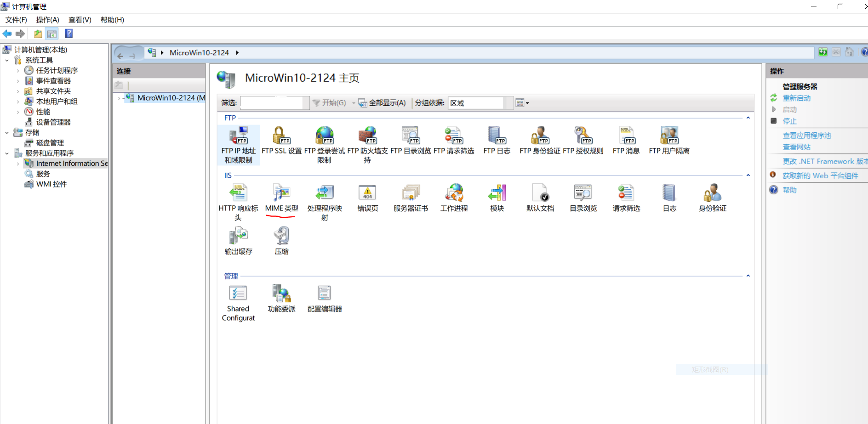Open IIS 目录浏览 feature
Screen dimensions: 868x424
coord(583,198)
